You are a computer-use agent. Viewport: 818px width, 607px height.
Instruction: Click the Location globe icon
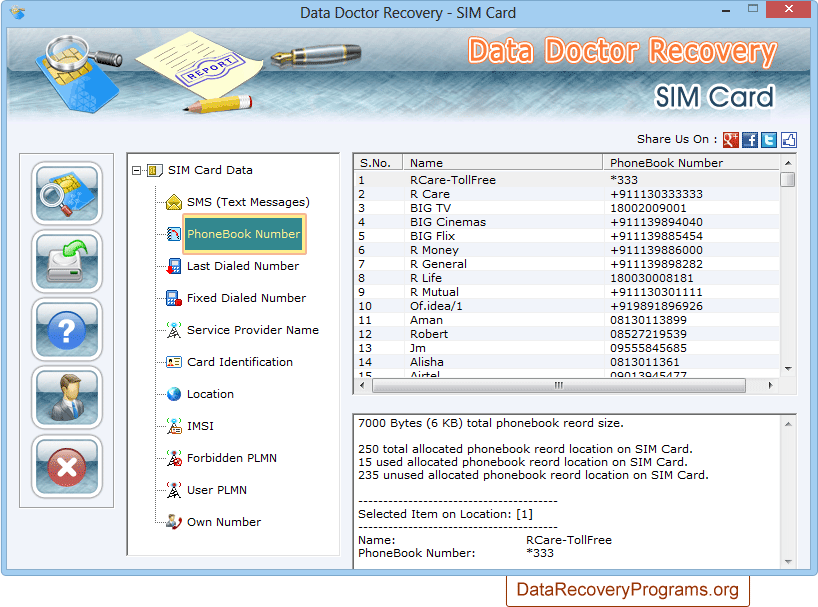pyautogui.click(x=174, y=394)
